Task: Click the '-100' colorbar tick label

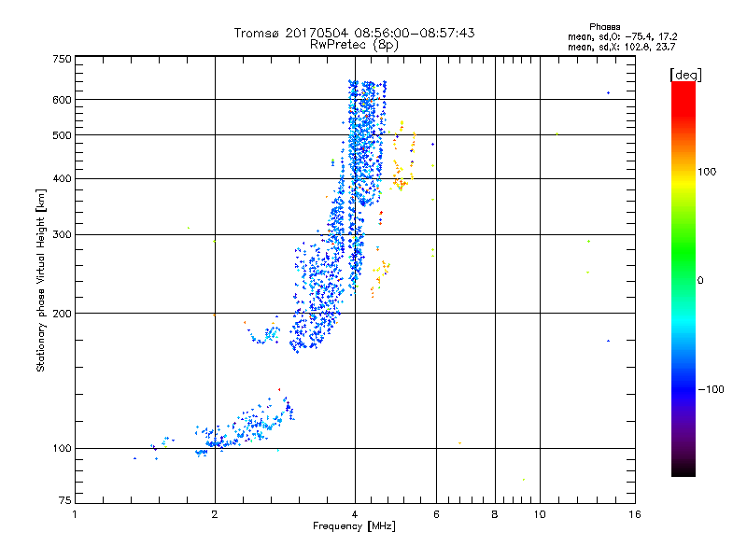Action: (711, 389)
